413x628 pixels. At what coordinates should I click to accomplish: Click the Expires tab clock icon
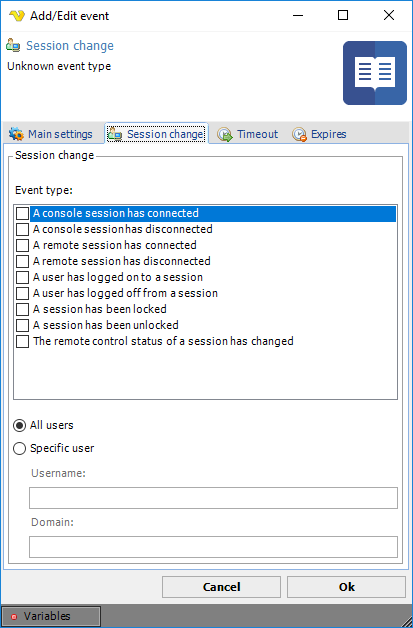299,135
